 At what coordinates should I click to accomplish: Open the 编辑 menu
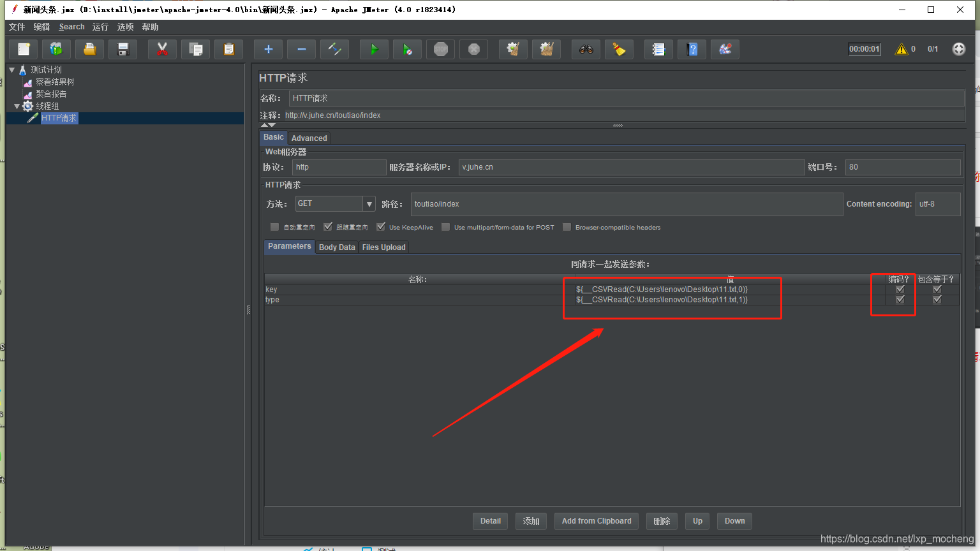pos(41,27)
